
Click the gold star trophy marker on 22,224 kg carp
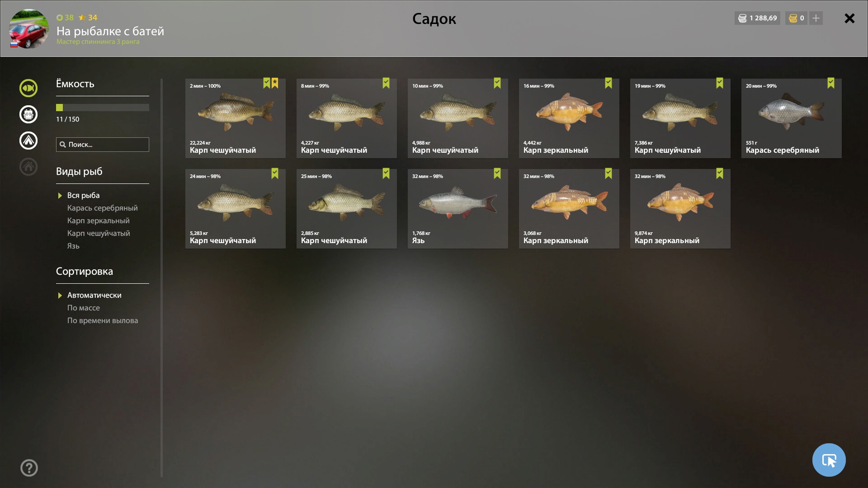[x=275, y=83]
